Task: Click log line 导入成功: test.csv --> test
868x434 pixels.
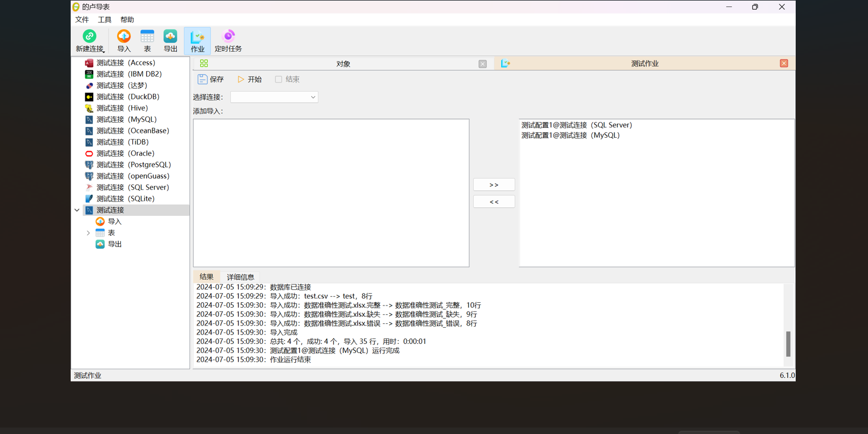Action: (284, 296)
